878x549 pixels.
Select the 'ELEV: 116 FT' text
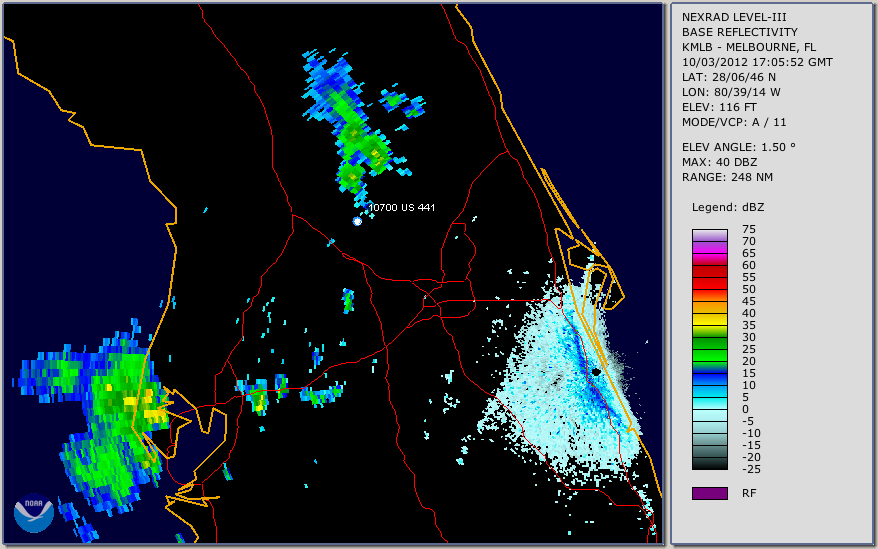click(x=719, y=107)
